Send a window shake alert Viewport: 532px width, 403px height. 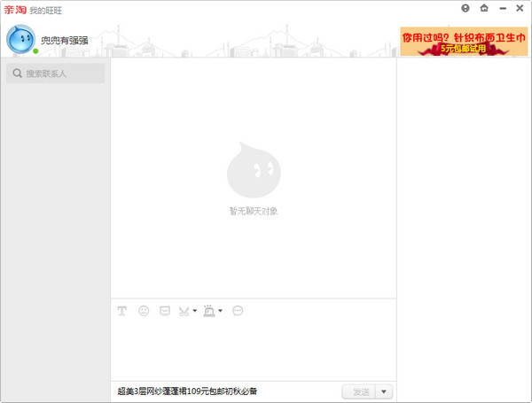(x=209, y=311)
